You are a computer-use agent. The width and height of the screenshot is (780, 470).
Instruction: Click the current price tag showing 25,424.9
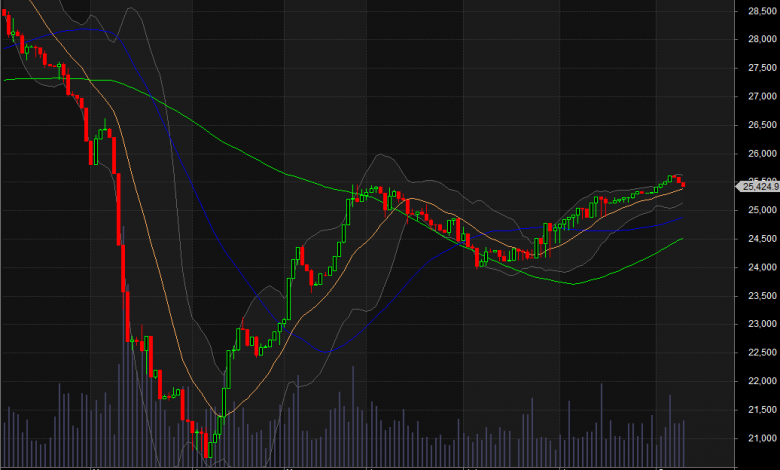758,186
